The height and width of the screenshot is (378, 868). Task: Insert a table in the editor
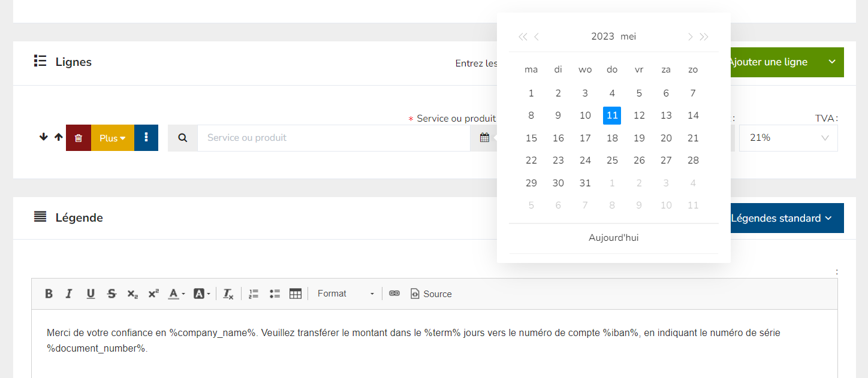[295, 294]
